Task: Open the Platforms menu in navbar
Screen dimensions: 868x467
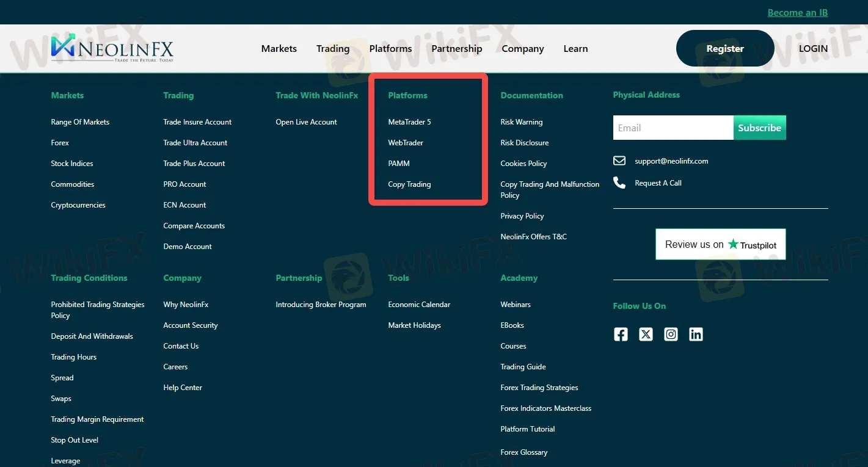Action: pyautogui.click(x=391, y=49)
